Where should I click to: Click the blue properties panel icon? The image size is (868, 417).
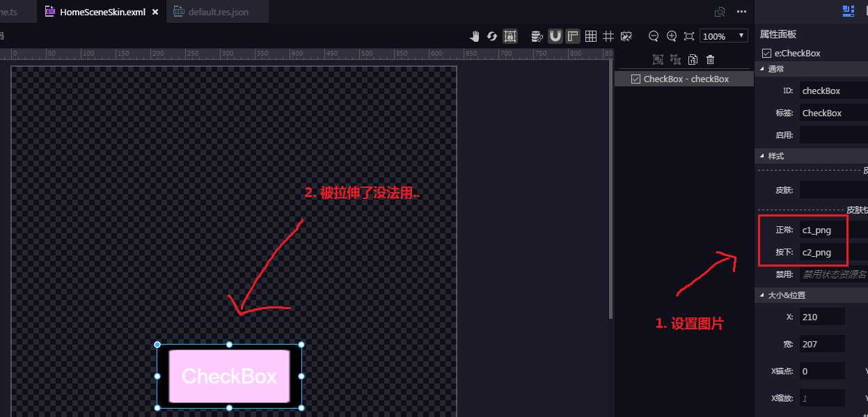click(848, 10)
